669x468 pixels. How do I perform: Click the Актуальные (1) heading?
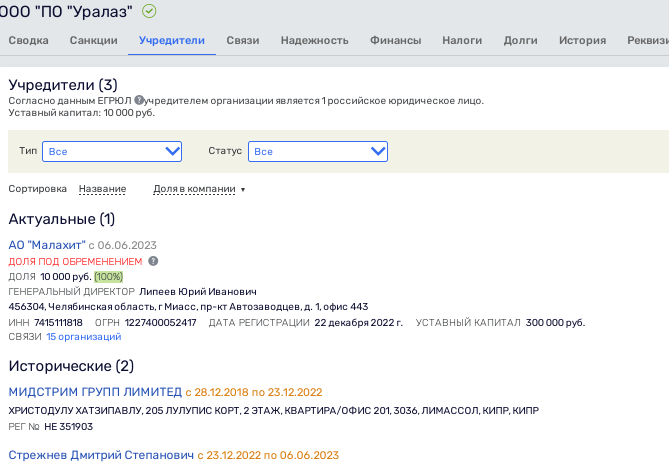tap(62, 219)
